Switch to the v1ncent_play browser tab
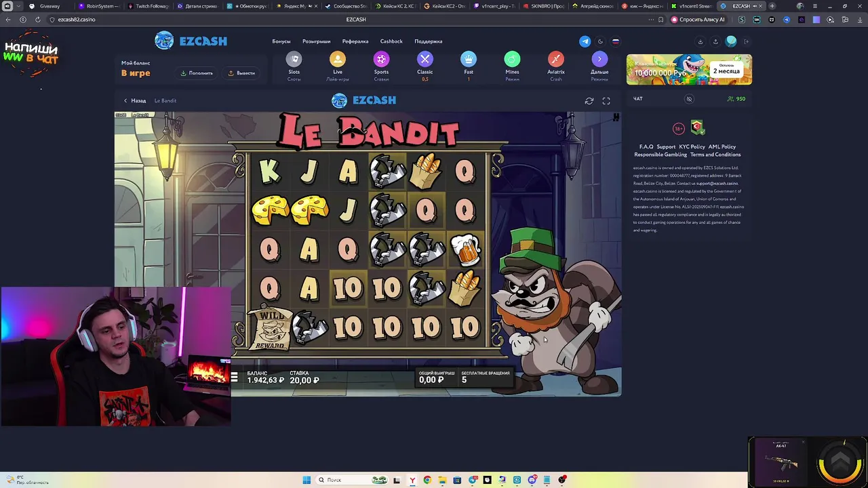This screenshot has width=868, height=488. (x=494, y=6)
